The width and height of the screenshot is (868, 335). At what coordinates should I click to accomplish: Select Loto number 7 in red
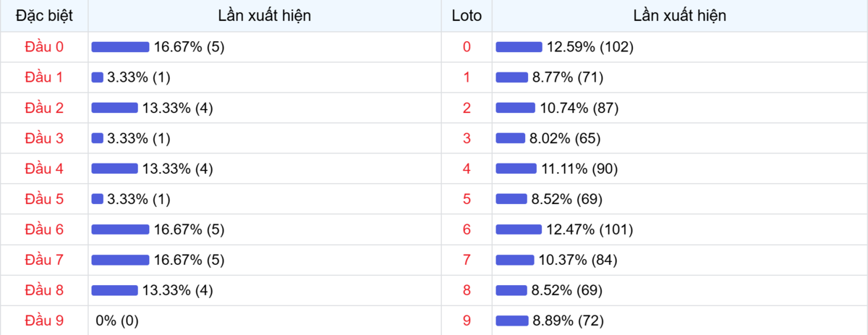[467, 260]
